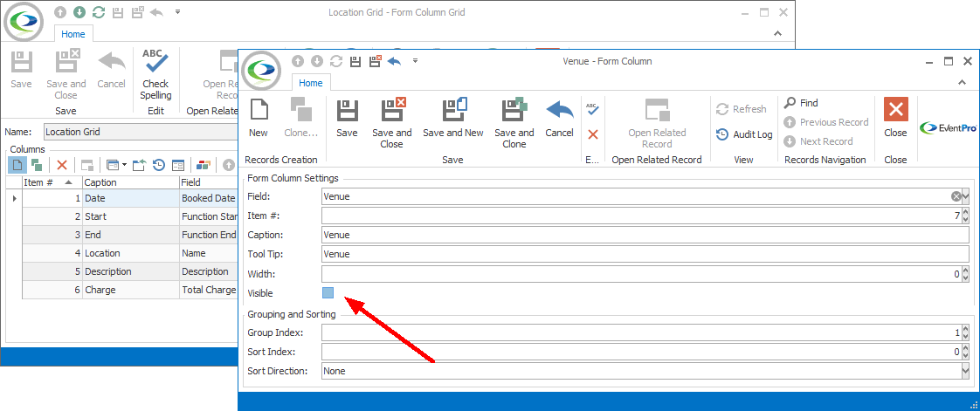Click small check spelling icon in Venue ribbon
The image size is (980, 411).
tap(593, 109)
